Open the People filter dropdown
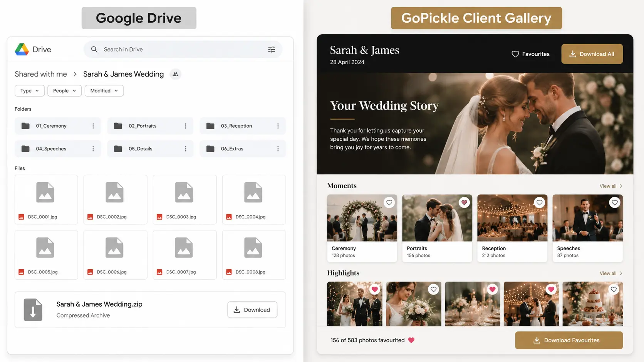Screen dimensions: 644x362 [x=64, y=91]
